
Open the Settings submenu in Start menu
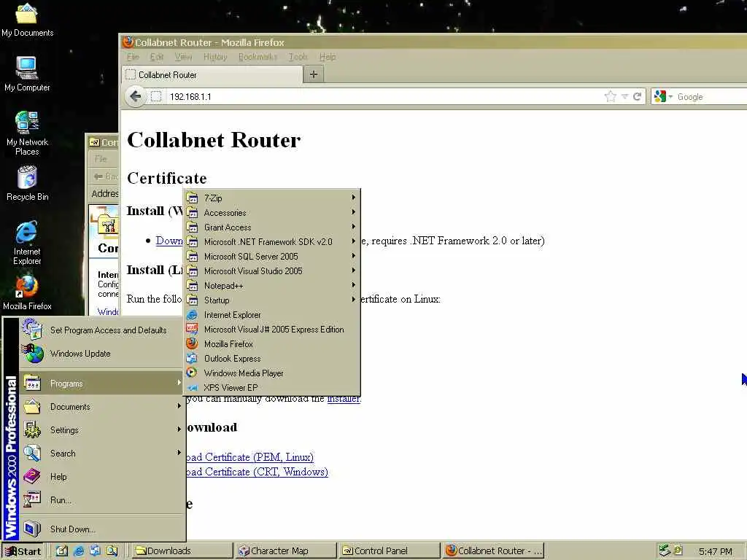[x=102, y=430]
